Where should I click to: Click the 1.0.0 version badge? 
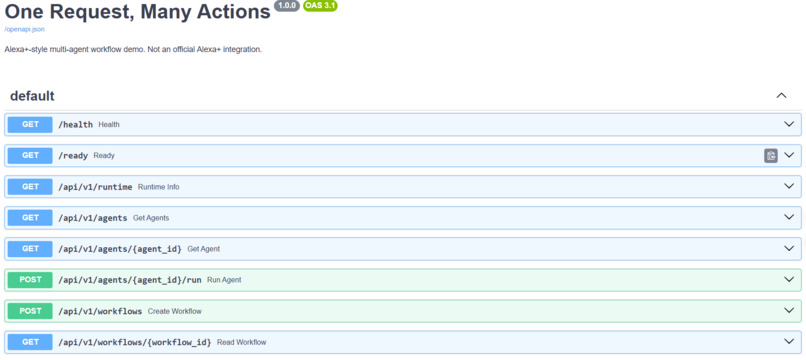(287, 6)
